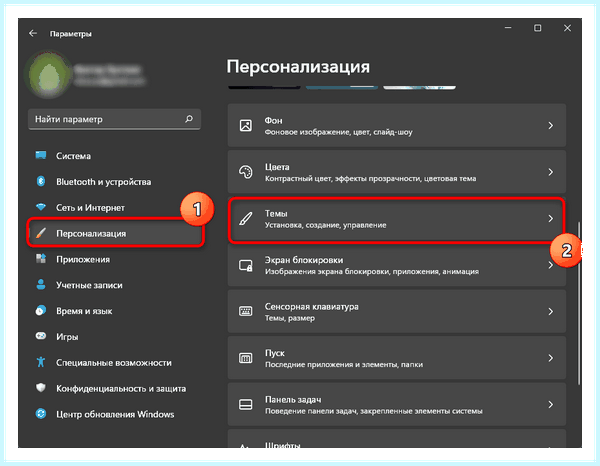
Task: Open Пуск settings via its chevron
Action: click(550, 358)
